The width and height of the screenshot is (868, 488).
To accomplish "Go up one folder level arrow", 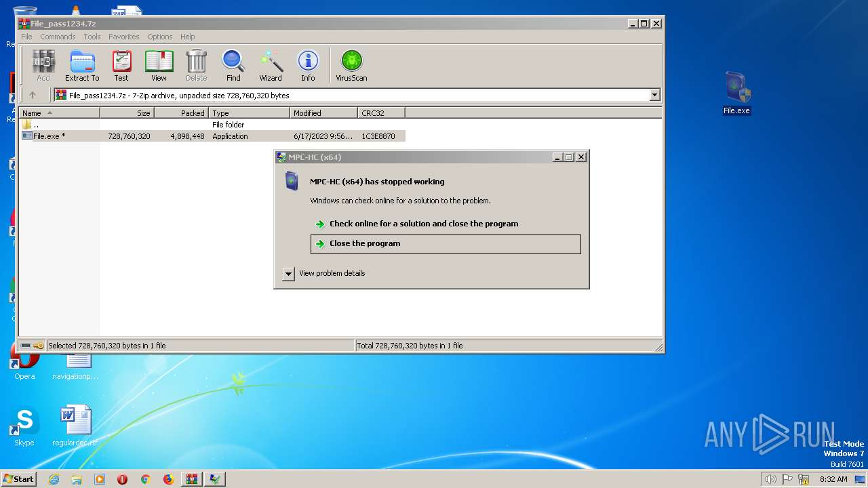I will click(32, 96).
